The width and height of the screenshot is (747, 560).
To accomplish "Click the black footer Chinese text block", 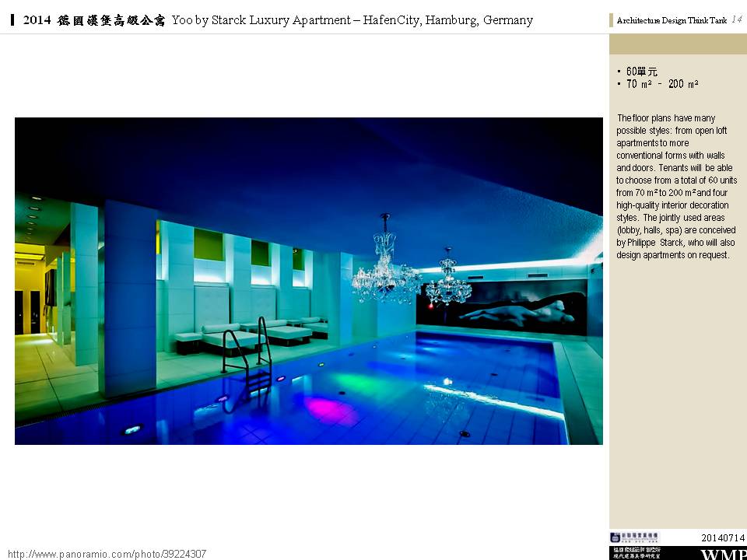I will coord(636,553).
